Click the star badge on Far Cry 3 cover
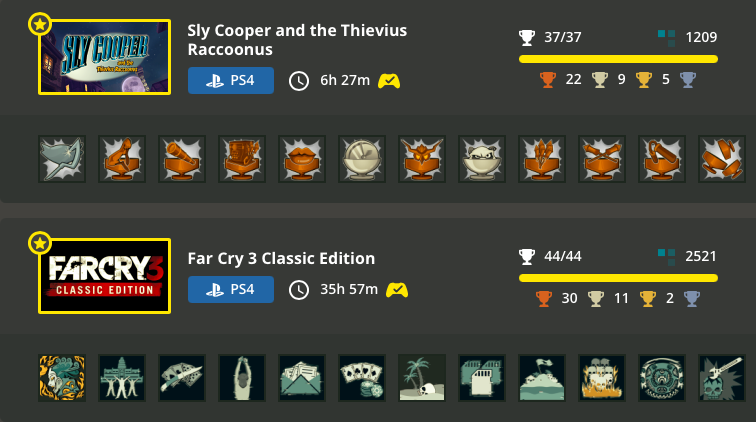Image resolution: width=756 pixels, height=422 pixels. [x=40, y=243]
